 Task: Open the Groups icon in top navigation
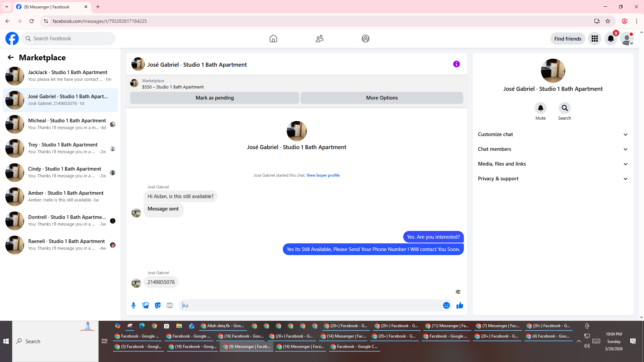pyautogui.click(x=366, y=39)
